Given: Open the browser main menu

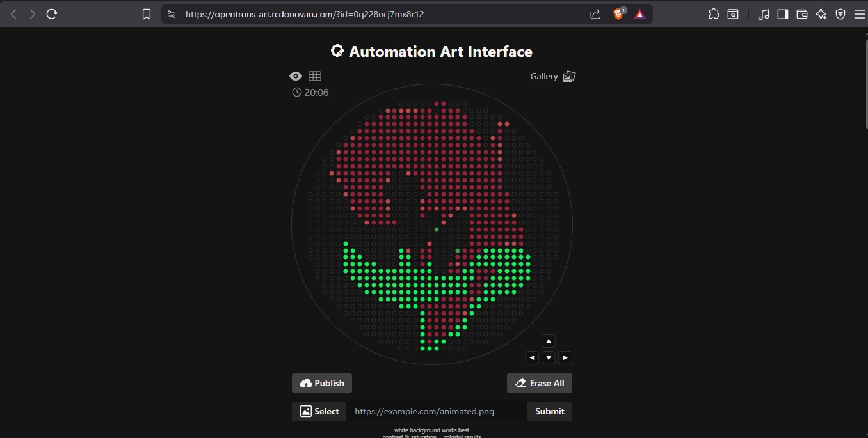Looking at the screenshot, I should point(859,14).
